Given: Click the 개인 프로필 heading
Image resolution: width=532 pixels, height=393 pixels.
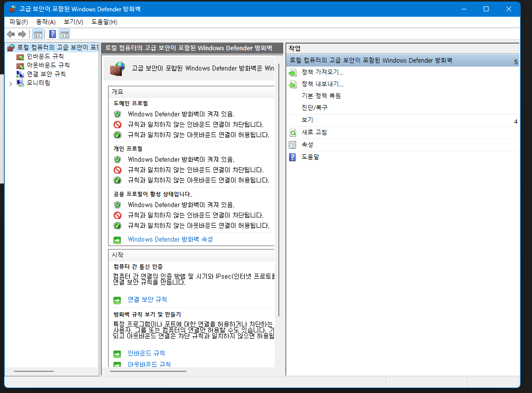Looking at the screenshot, I should (x=128, y=149).
